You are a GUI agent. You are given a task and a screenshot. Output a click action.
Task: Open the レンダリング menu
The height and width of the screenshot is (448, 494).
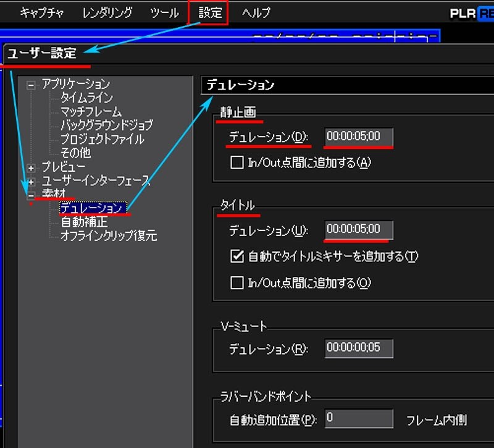pos(107,13)
